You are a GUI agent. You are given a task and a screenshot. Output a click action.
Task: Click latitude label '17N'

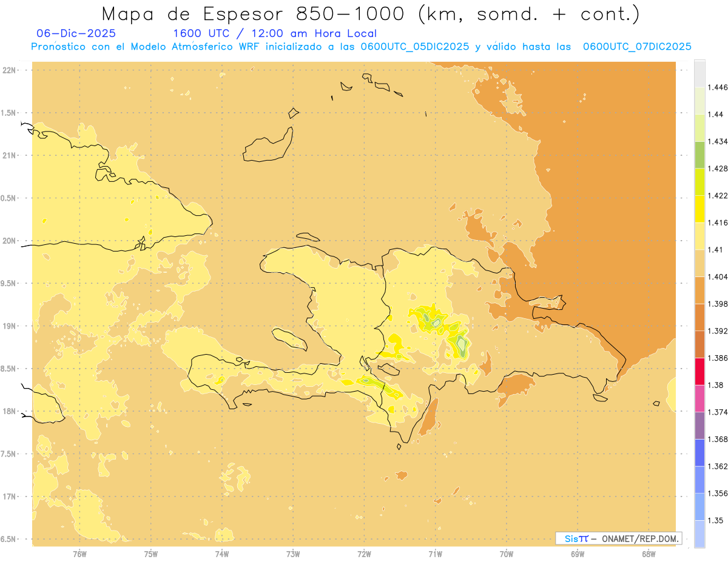[10, 497]
